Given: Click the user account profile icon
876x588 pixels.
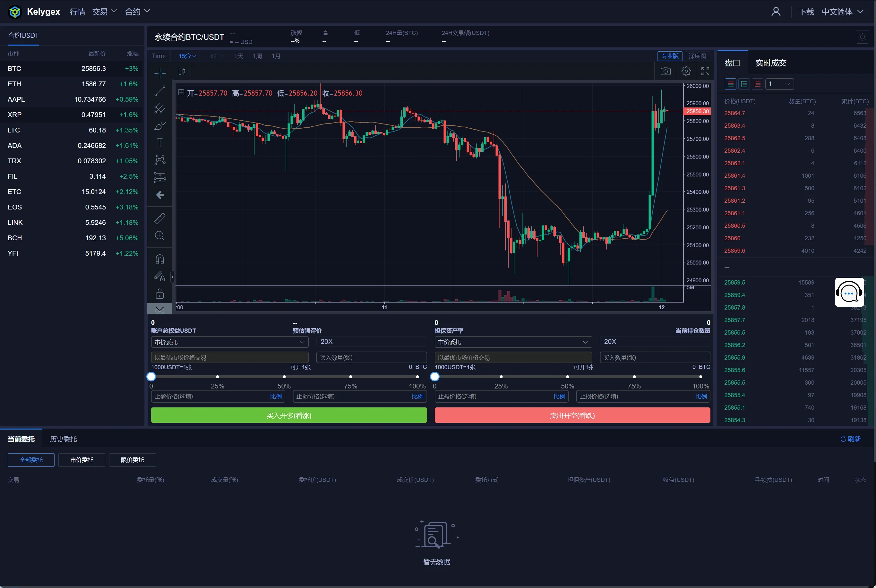Looking at the screenshot, I should [x=776, y=12].
